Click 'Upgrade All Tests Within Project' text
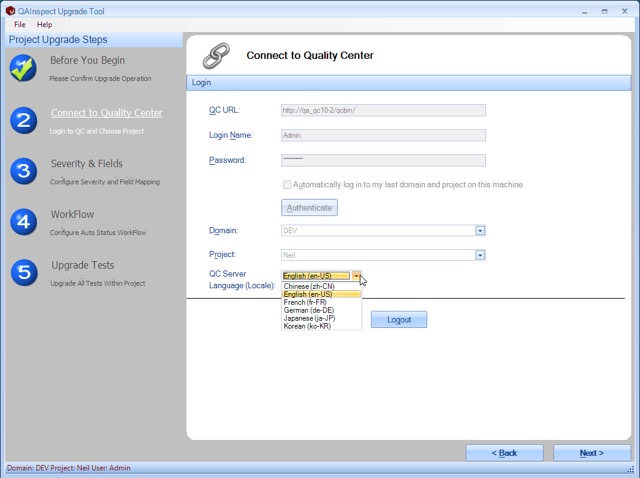The image size is (640, 478). point(98,283)
